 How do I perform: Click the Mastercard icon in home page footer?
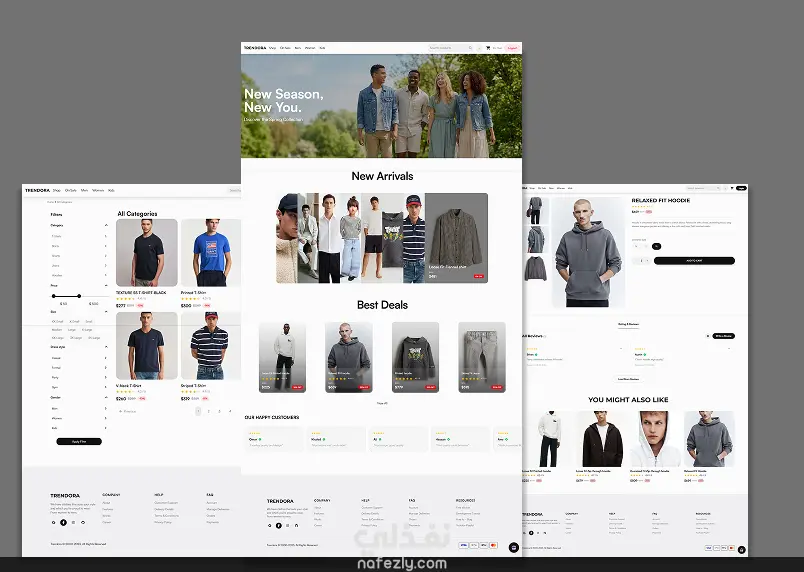493,545
